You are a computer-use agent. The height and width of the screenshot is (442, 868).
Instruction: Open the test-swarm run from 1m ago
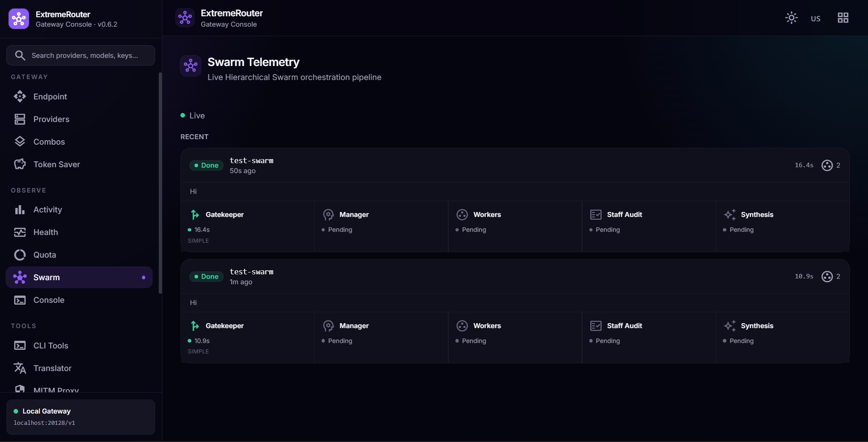pyautogui.click(x=251, y=272)
